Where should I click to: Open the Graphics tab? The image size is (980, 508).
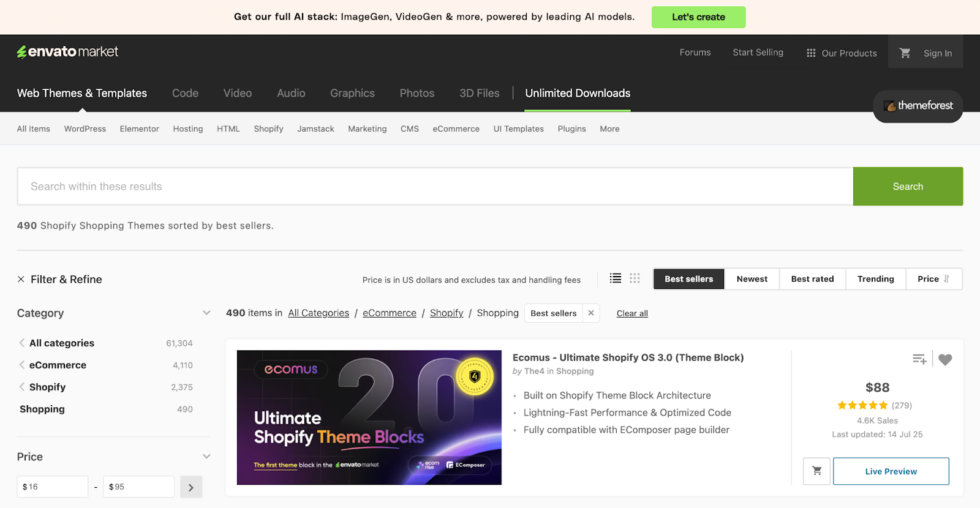pos(352,93)
